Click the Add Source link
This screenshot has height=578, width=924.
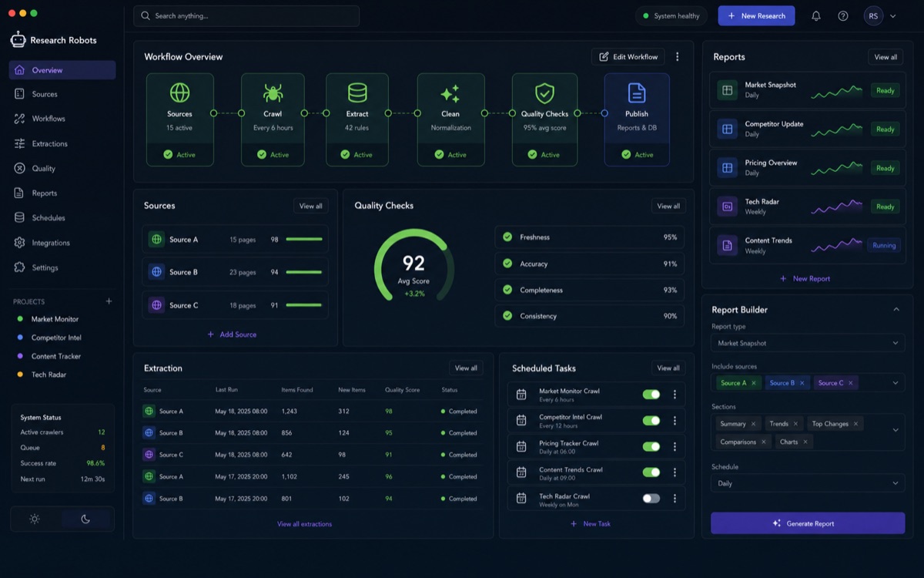(232, 334)
